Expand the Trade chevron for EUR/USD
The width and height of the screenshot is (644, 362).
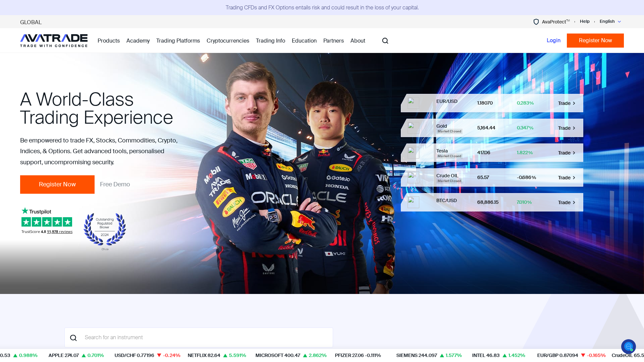click(574, 103)
